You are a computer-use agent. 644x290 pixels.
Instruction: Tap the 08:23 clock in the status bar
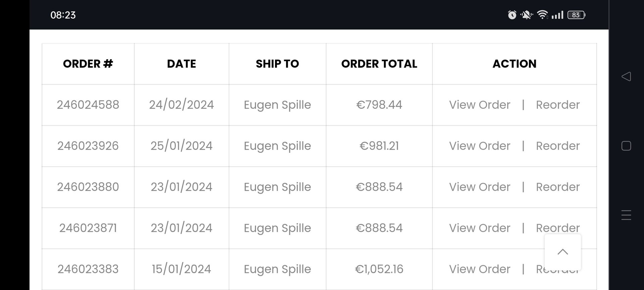[63, 15]
